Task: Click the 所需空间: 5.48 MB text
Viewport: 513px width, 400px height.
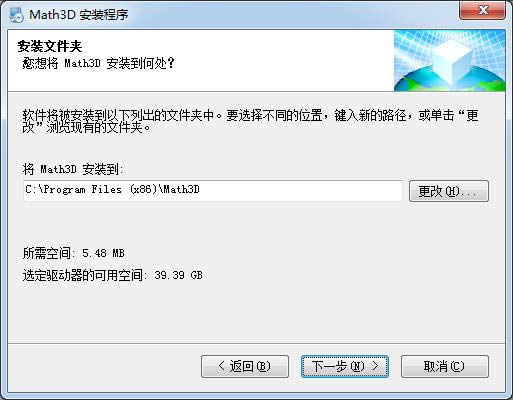Action: point(73,253)
